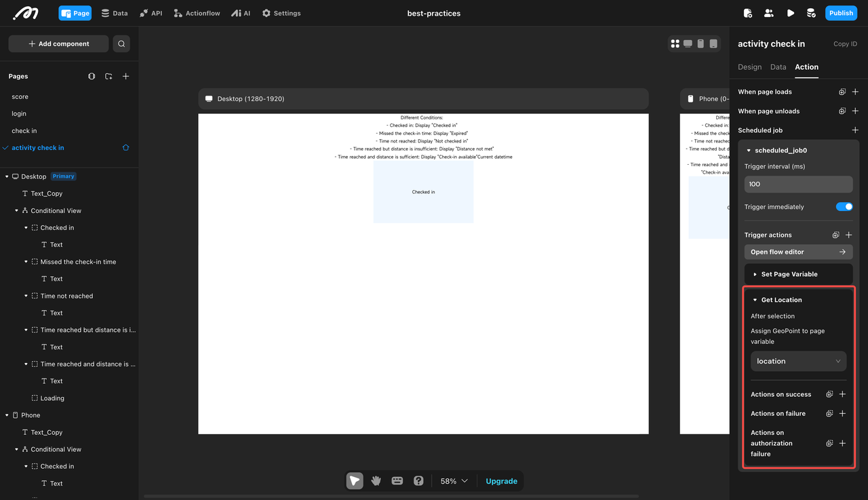This screenshot has height=500, width=868.
Task: Select the Loading item in the component tree
Action: coord(52,398)
